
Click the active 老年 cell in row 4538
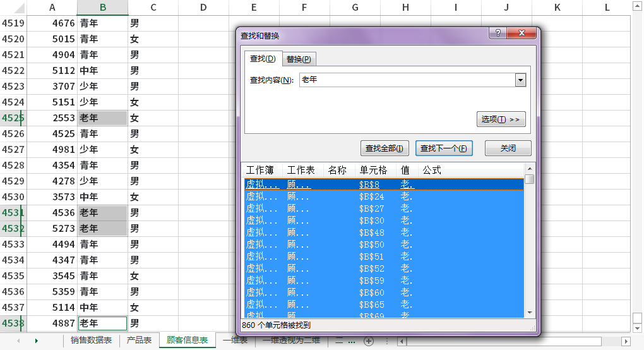point(103,323)
